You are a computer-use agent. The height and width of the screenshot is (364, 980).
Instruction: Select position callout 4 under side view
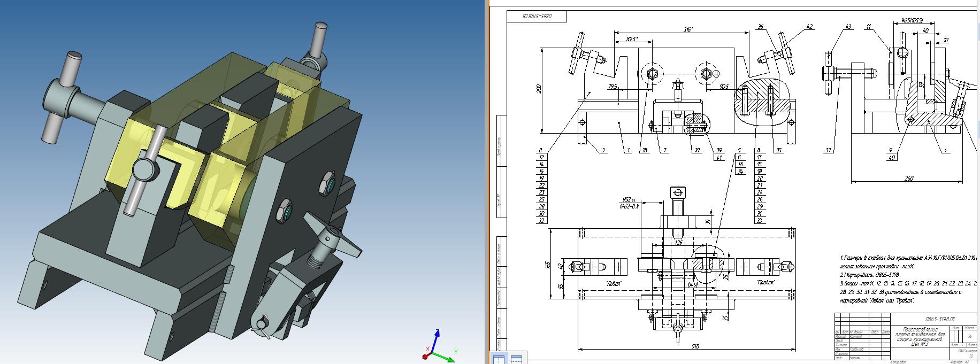(x=946, y=150)
